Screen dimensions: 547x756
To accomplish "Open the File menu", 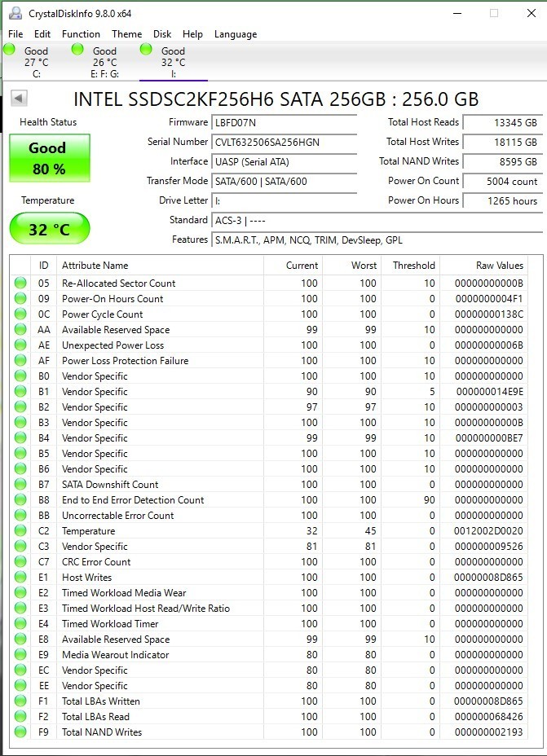I will pyautogui.click(x=15, y=33).
